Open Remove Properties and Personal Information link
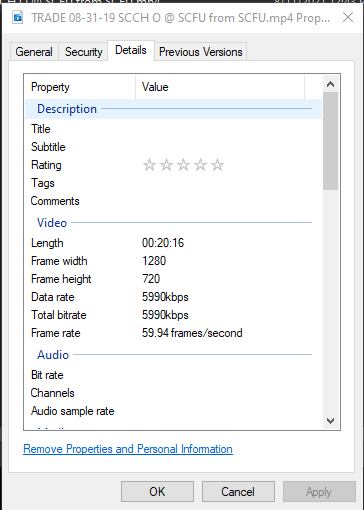Image resolution: width=364 pixels, height=510 pixels. (128, 449)
